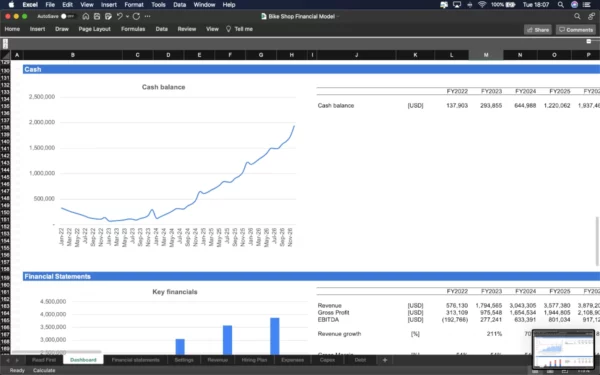Click the Comments button
Screen dimensions: 600x375
tap(576, 30)
